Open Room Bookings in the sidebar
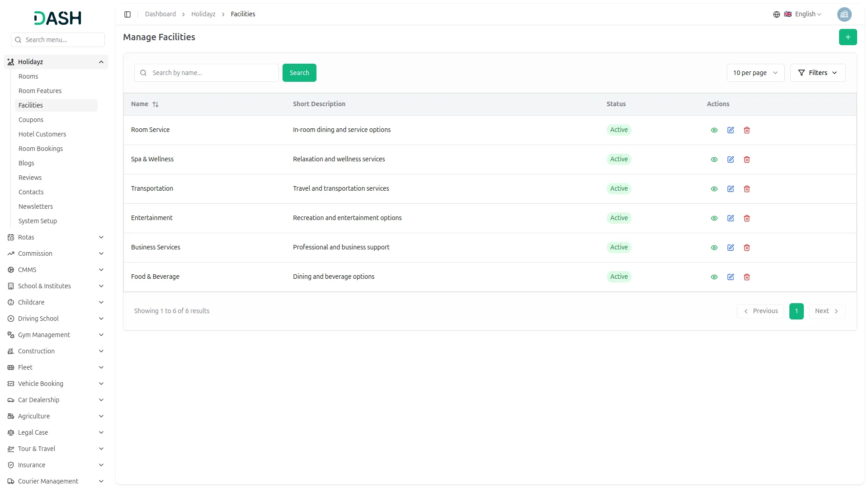The width and height of the screenshot is (868, 488). pyautogui.click(x=41, y=149)
